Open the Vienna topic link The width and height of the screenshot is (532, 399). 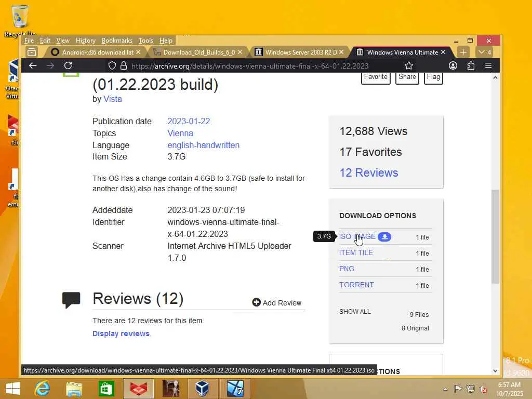click(x=180, y=133)
